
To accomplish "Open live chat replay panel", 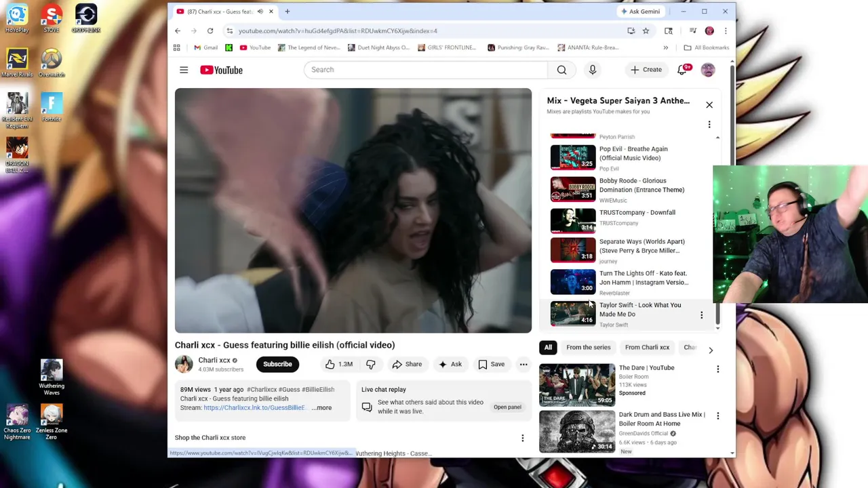I will [x=507, y=407].
